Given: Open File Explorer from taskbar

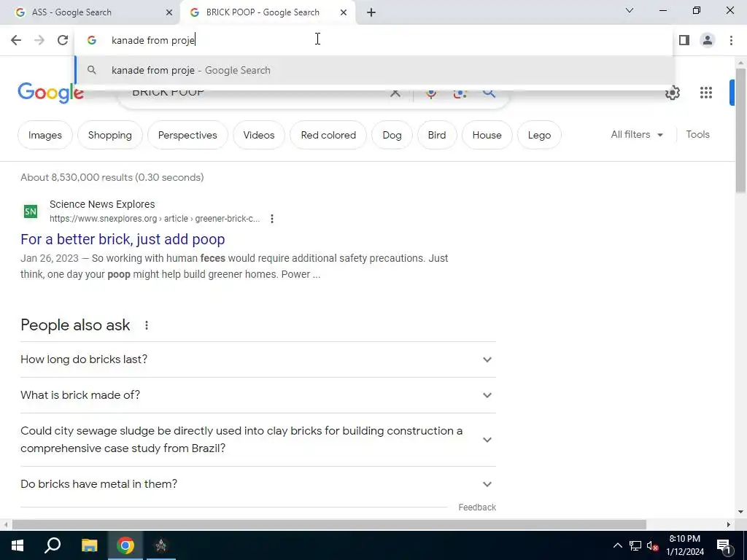Looking at the screenshot, I should point(89,545).
